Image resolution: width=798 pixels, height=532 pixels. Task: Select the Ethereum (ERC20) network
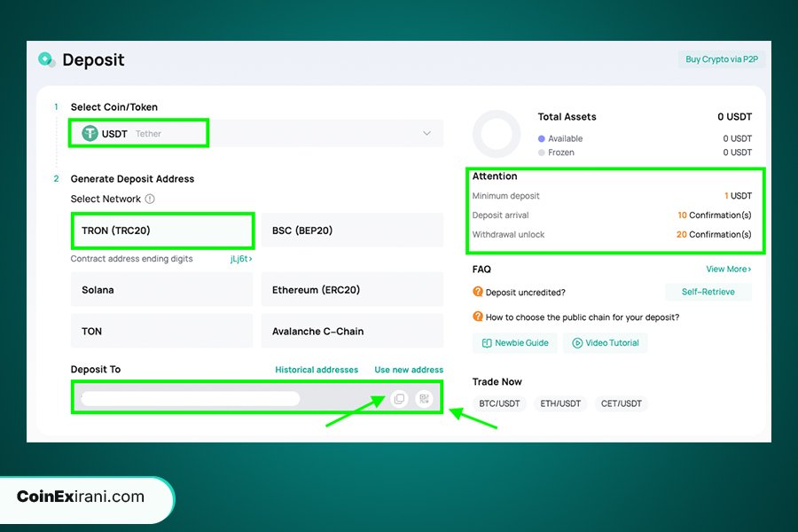click(x=352, y=290)
